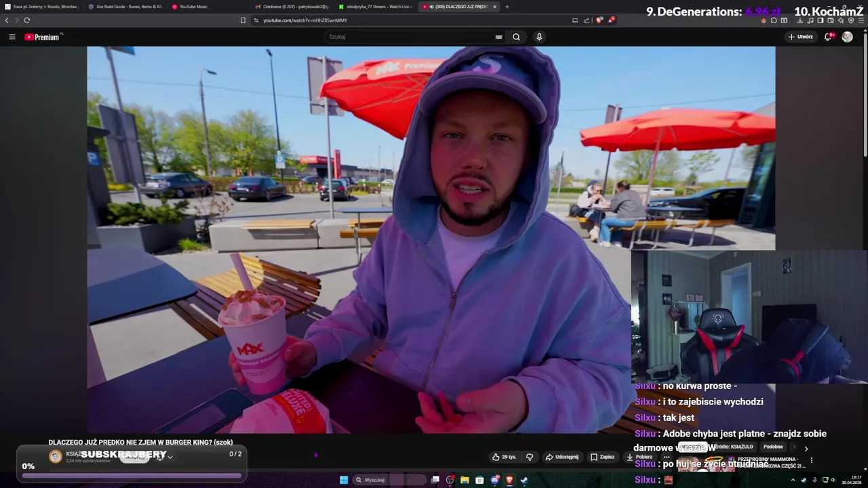Bookmark this page via the bookmark icon
The image size is (868, 488).
[x=243, y=20]
